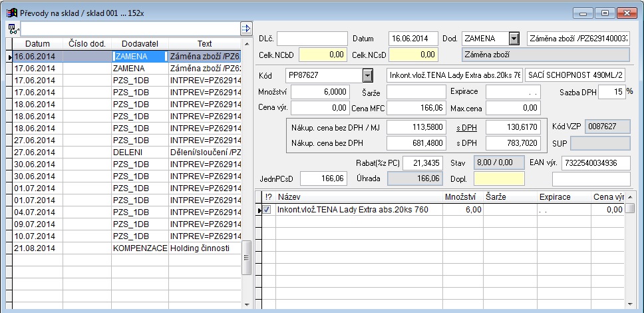The height and width of the screenshot is (313, 644).
Task: Click the EAN výr. field
Action: coord(595,163)
